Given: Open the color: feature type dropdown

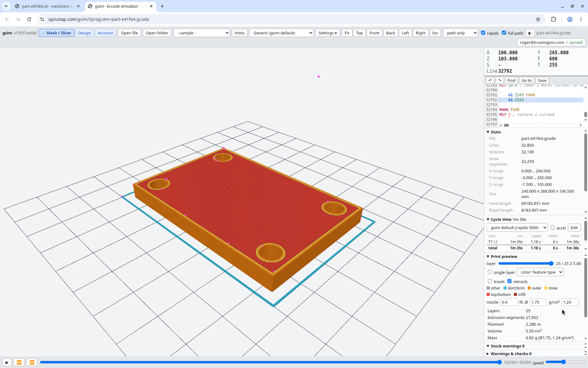Looking at the screenshot, I should click(540, 272).
